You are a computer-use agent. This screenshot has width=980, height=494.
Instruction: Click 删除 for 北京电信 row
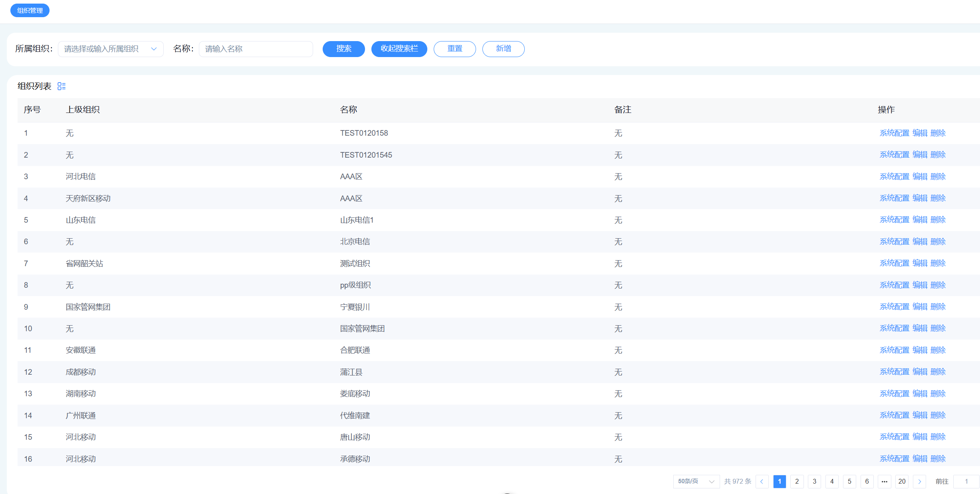(938, 241)
